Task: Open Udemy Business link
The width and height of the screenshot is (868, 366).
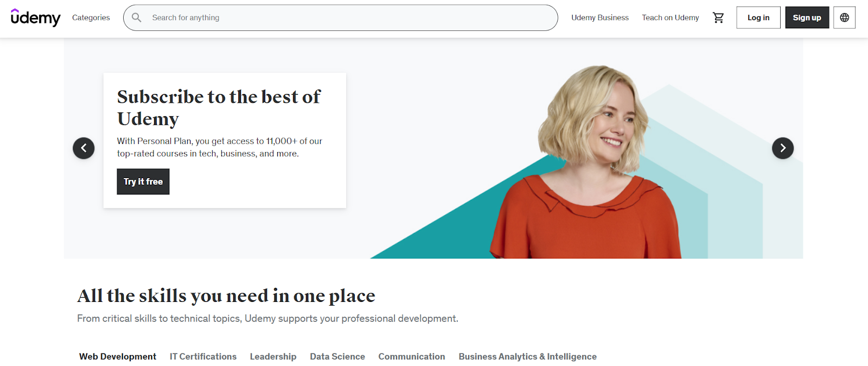Action: click(600, 18)
